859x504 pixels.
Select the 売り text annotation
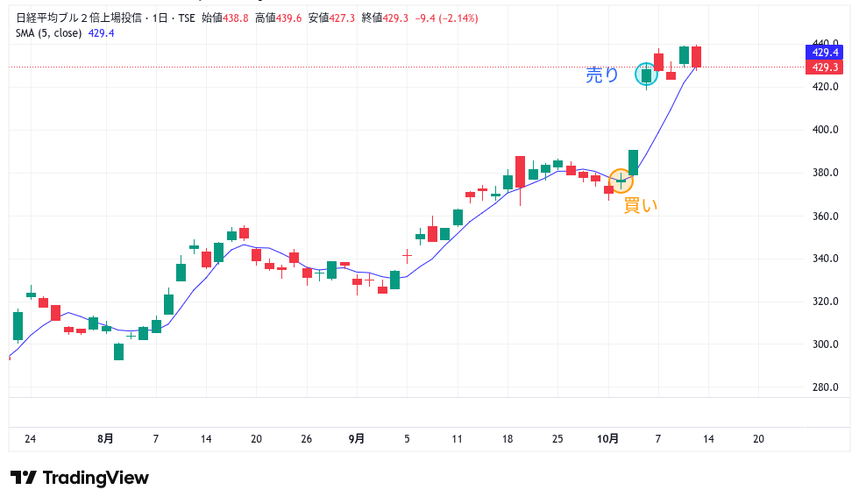pyautogui.click(x=602, y=75)
